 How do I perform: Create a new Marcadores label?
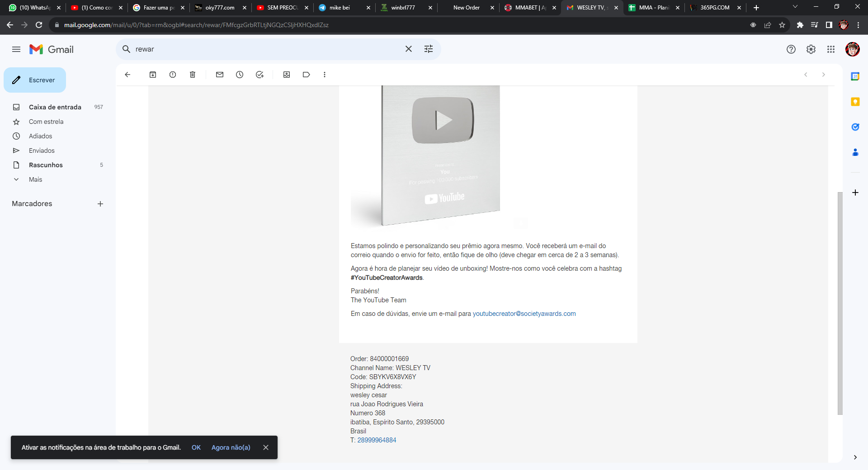coord(100,204)
